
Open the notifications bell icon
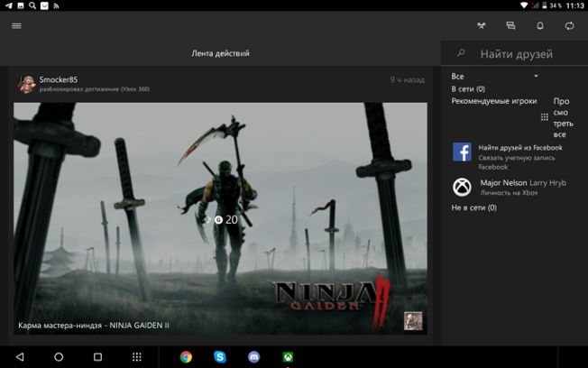pyautogui.click(x=540, y=25)
